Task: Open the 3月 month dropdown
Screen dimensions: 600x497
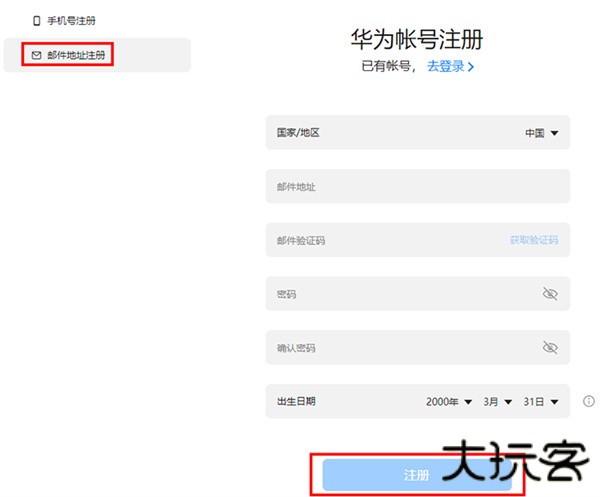Action: (497, 401)
